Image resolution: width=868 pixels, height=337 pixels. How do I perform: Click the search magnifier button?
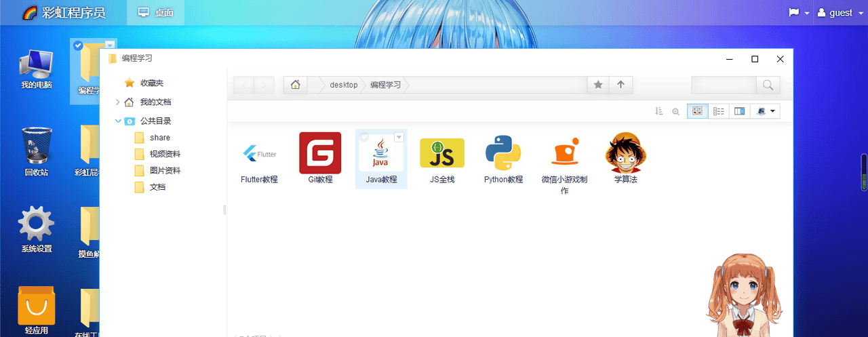[x=768, y=85]
